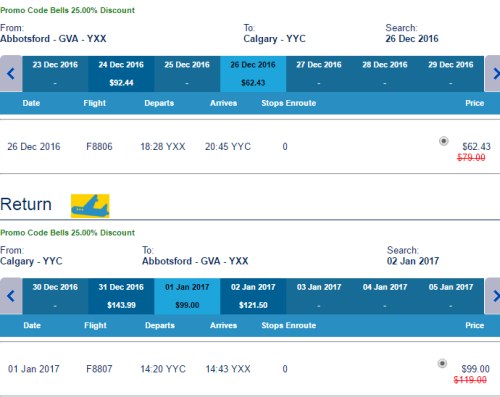Click the Price column header for departures
The width and height of the screenshot is (500, 397).
[475, 103]
